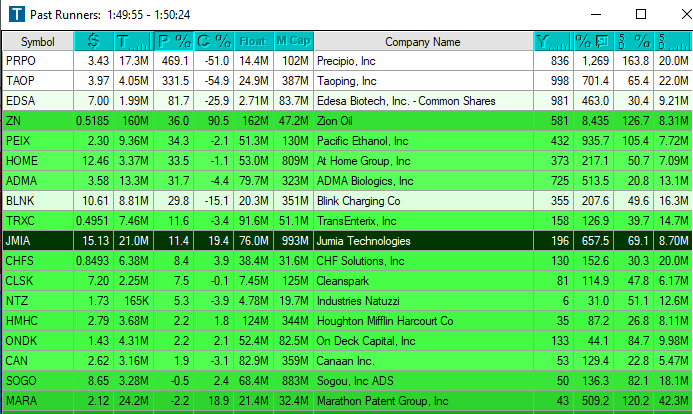Click company name Sogou, Inc ADS

tap(355, 381)
